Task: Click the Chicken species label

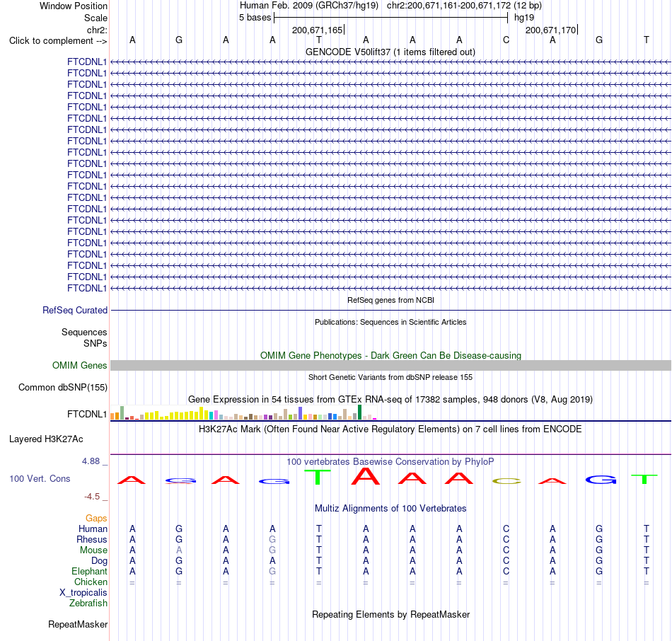Action: (91, 582)
